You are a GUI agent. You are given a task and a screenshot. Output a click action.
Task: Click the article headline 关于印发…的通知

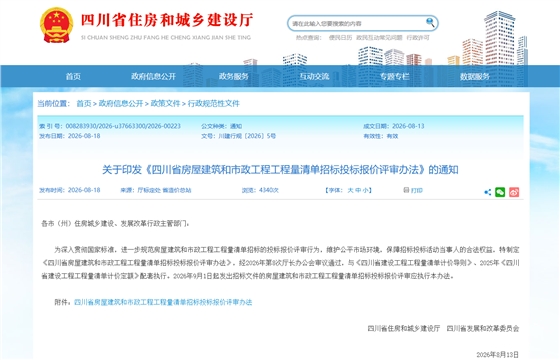point(280,170)
